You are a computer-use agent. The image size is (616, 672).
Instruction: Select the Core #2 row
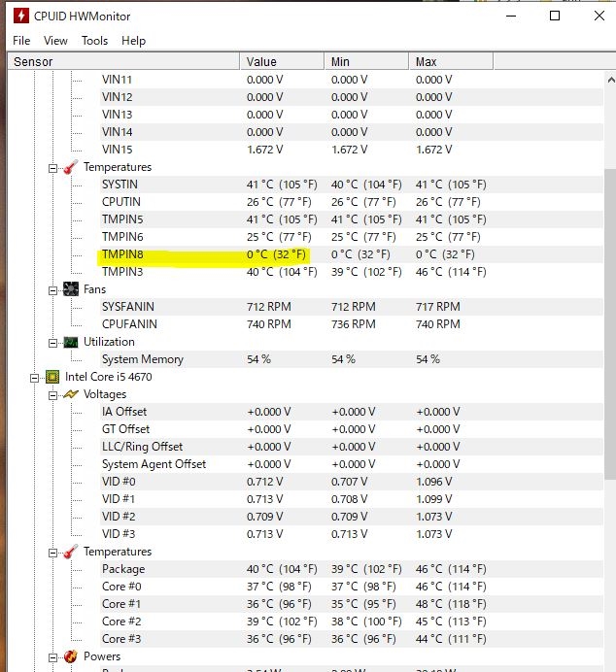click(352, 622)
